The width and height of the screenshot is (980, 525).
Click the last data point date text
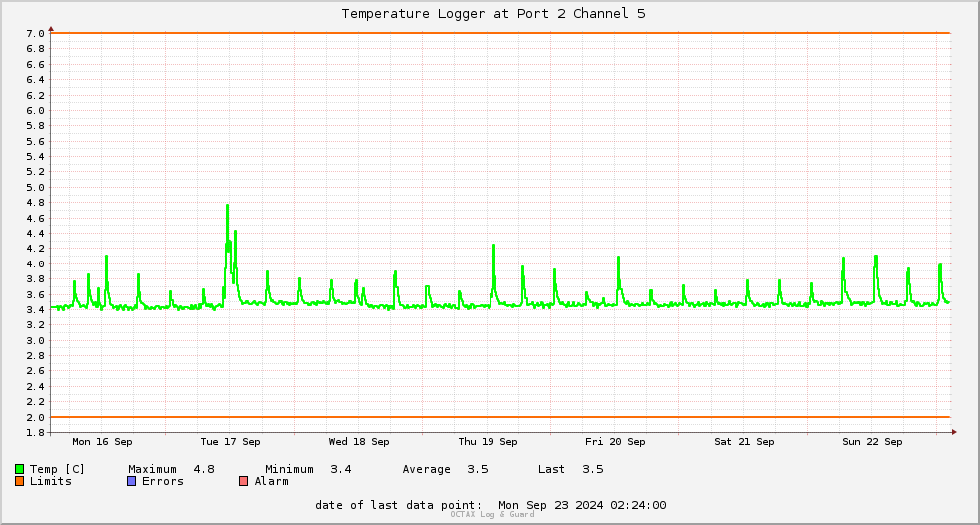[490, 505]
